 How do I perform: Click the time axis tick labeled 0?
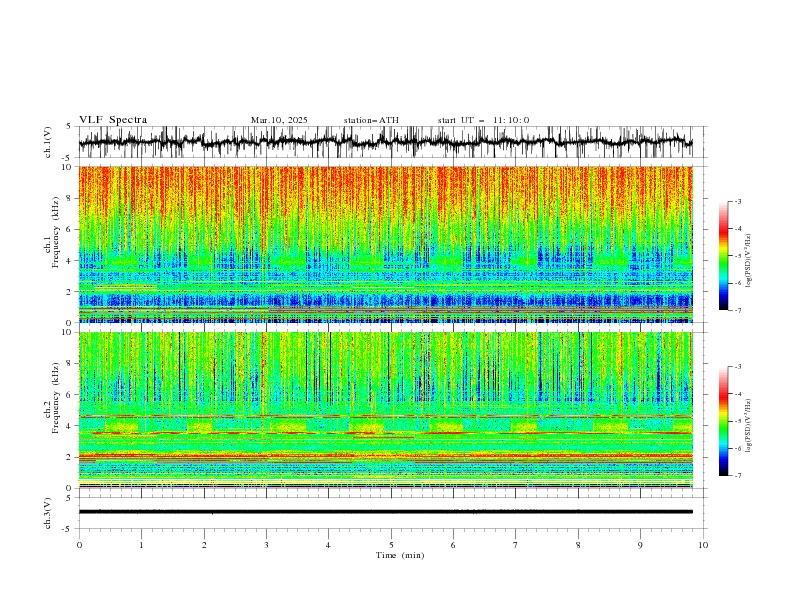pyautogui.click(x=79, y=545)
